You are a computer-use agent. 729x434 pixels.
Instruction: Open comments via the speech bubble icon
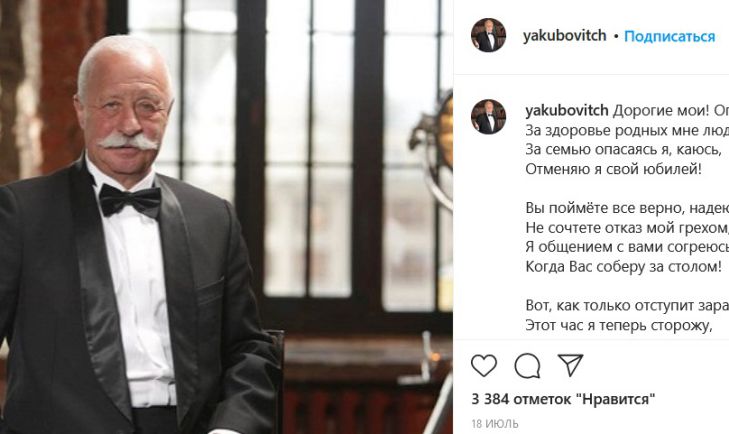pos(527,366)
